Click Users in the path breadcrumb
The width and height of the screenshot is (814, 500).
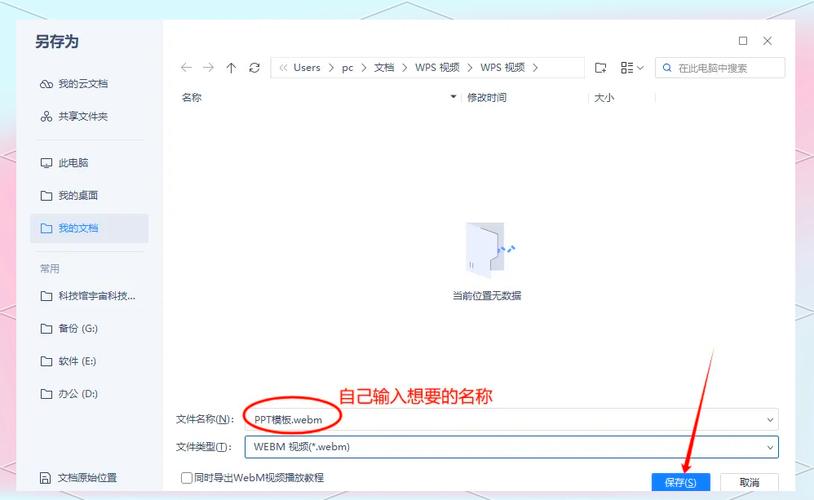coord(307,67)
